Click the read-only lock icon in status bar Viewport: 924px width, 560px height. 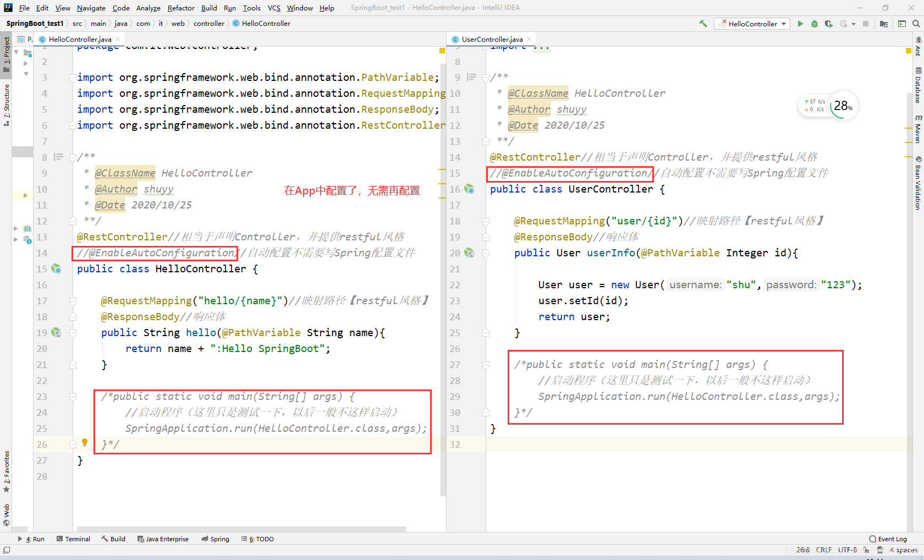866,550
